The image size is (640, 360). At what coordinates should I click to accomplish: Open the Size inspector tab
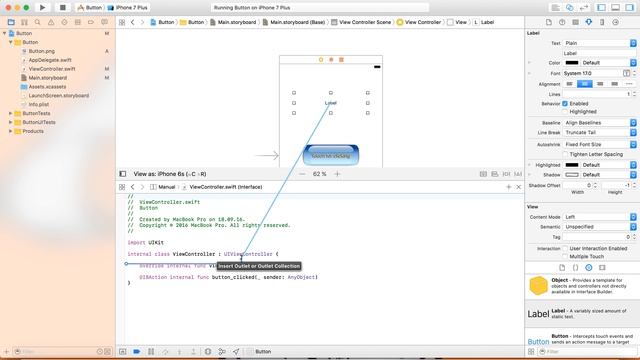(x=602, y=22)
